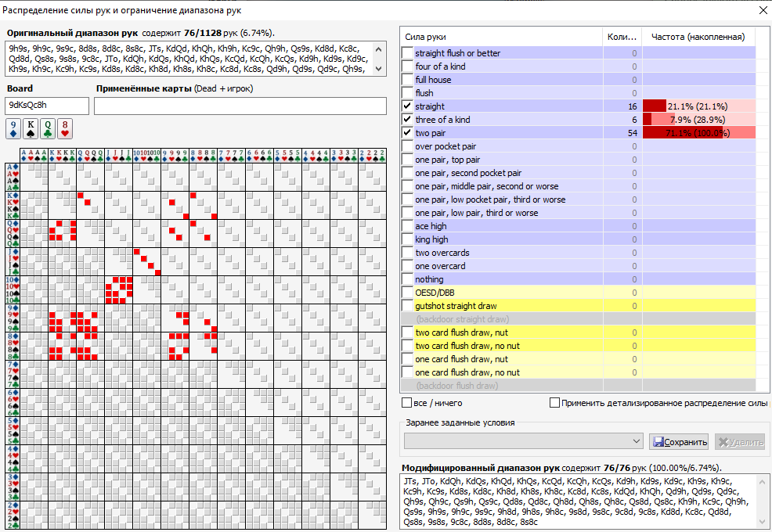Select the Tens column header in the matrix
Viewport: 772px width, 532px height.
point(146,156)
